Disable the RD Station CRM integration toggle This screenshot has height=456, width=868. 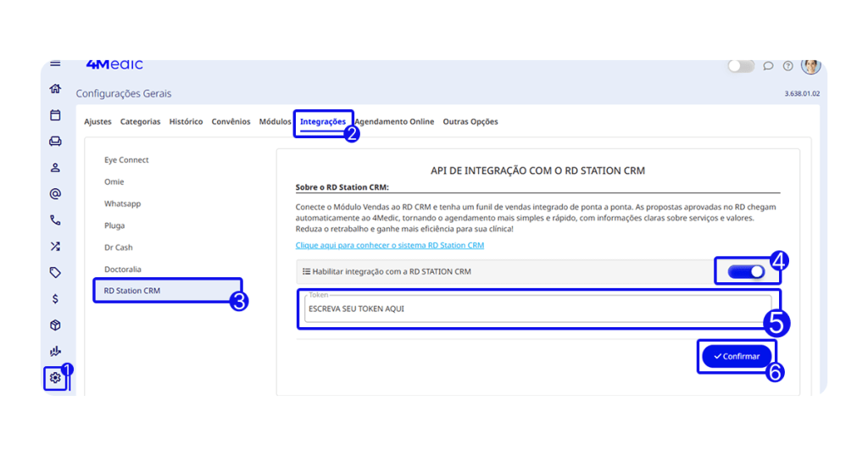[746, 271]
